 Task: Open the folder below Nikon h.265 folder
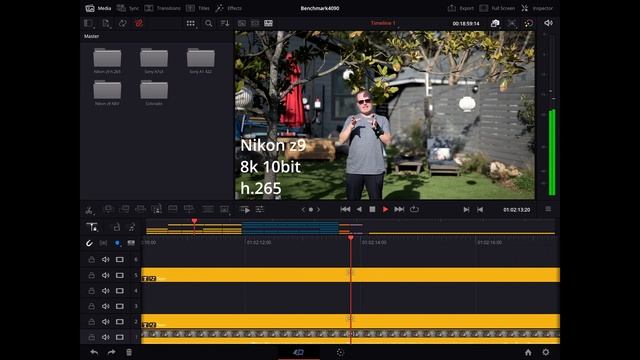[x=107, y=93]
